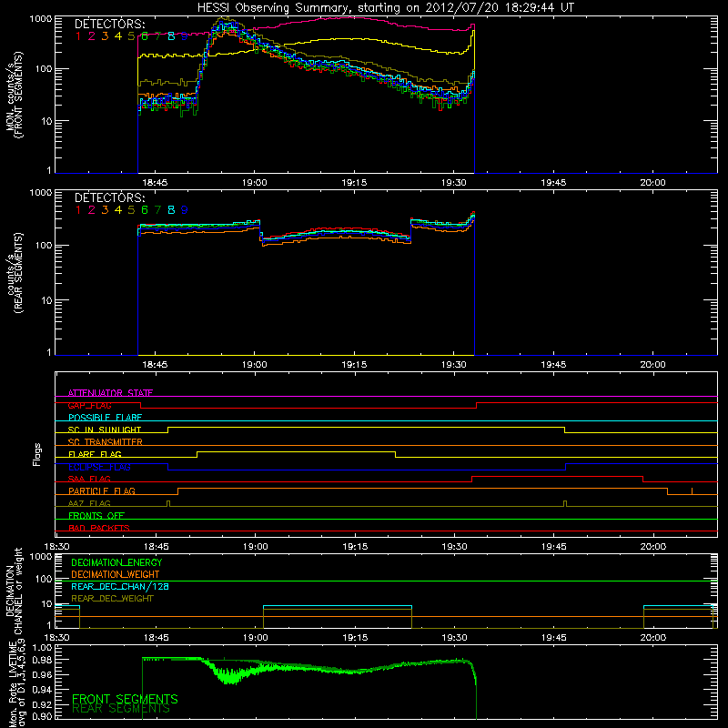Click detector 3 legend number in rear segments plot
The image size is (728, 728).
point(105,210)
